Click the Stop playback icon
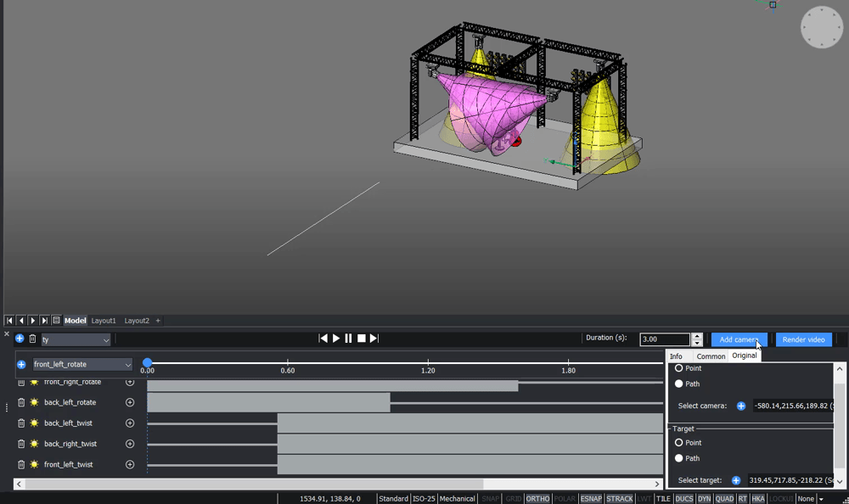This screenshot has width=849, height=504. point(362,338)
